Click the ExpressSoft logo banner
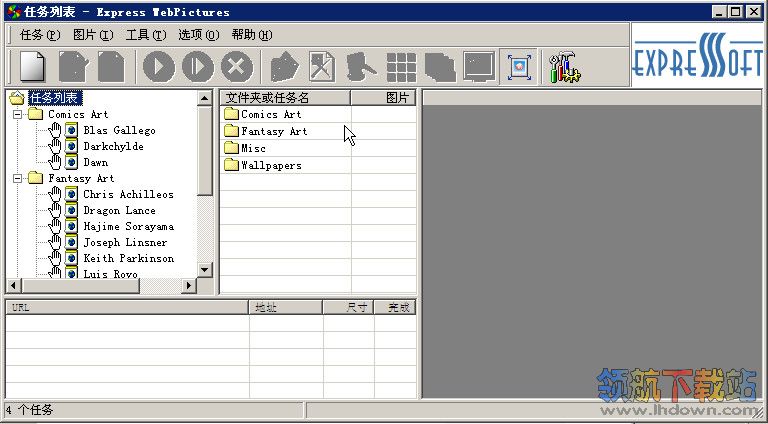The image size is (768, 424). tap(697, 55)
